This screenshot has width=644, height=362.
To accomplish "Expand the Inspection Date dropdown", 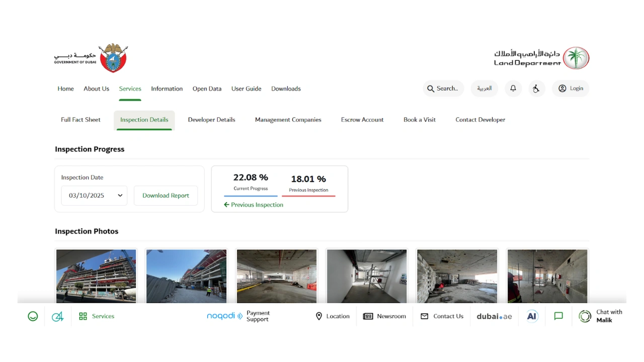I will point(94,196).
